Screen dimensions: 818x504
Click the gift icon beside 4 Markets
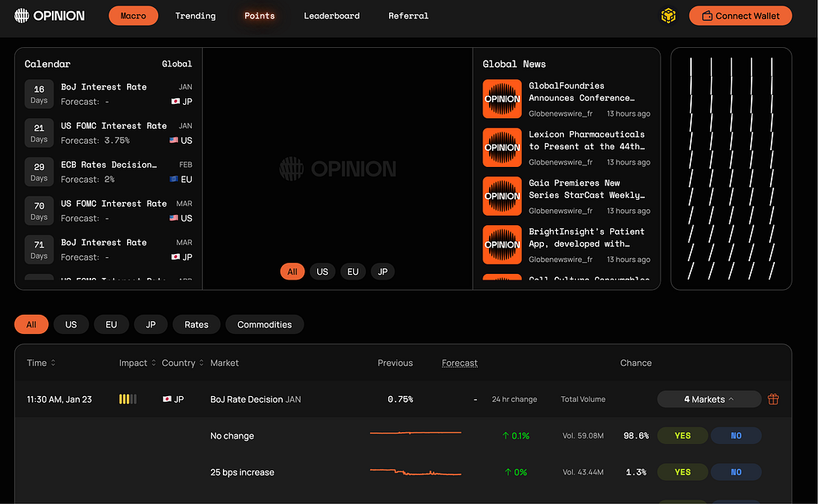[773, 399]
